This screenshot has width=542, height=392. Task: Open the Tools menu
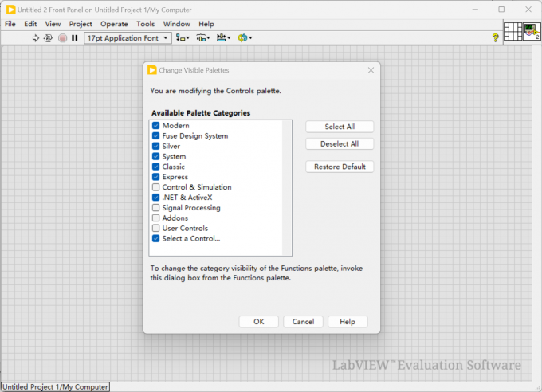(146, 24)
